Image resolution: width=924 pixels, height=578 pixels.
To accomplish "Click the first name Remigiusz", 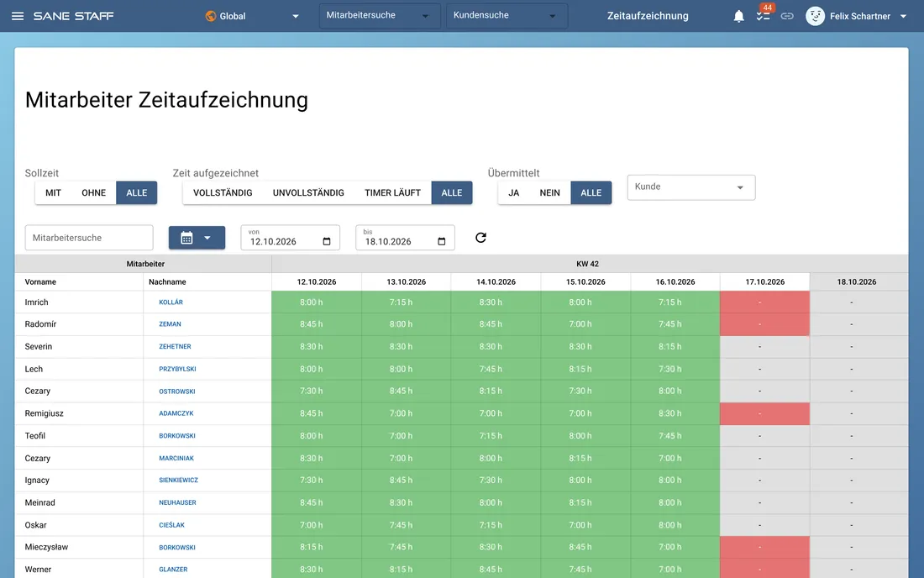I will pyautogui.click(x=45, y=413).
